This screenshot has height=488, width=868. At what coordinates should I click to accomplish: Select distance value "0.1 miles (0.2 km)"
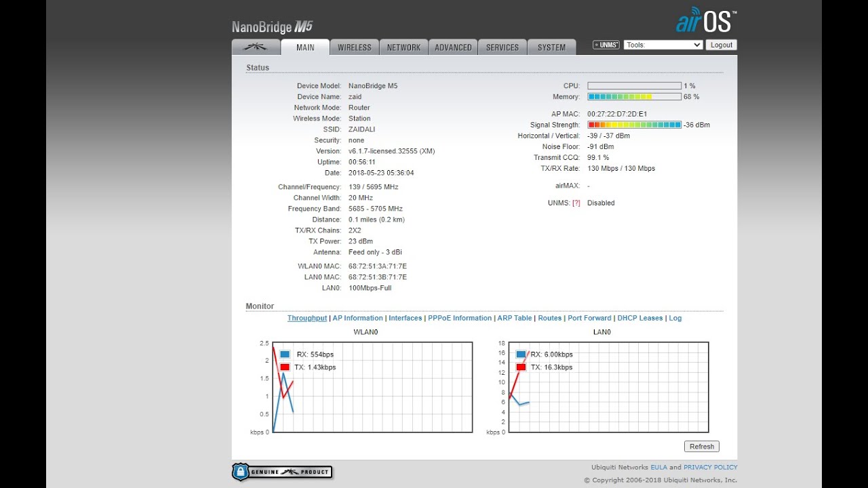tap(376, 220)
